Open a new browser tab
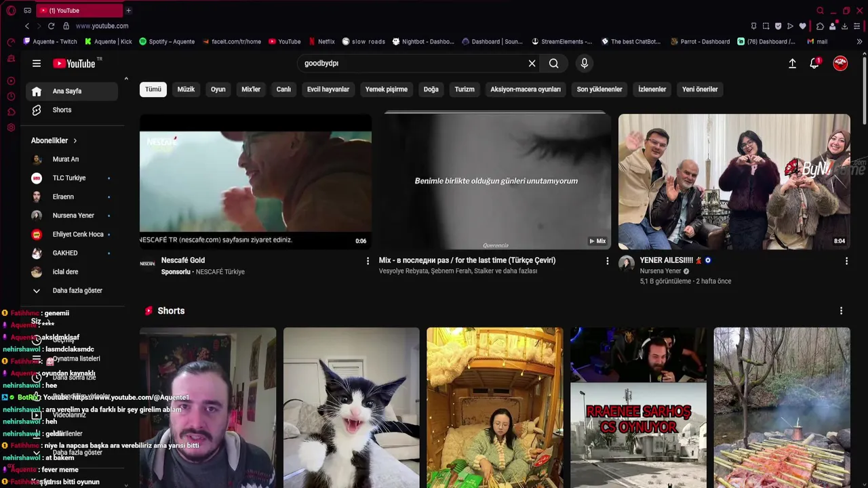The height and width of the screenshot is (488, 868). pos(128,10)
